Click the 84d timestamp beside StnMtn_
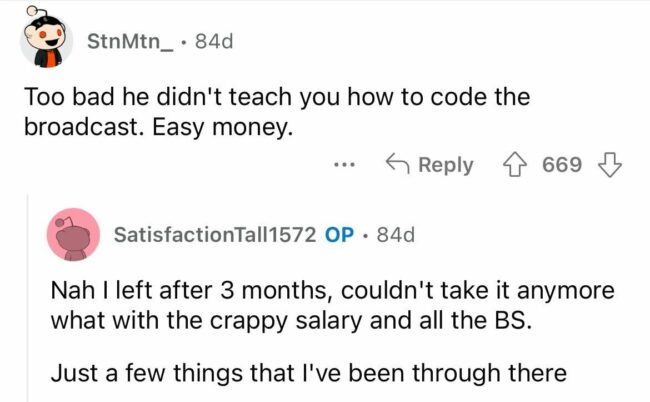 click(x=215, y=41)
